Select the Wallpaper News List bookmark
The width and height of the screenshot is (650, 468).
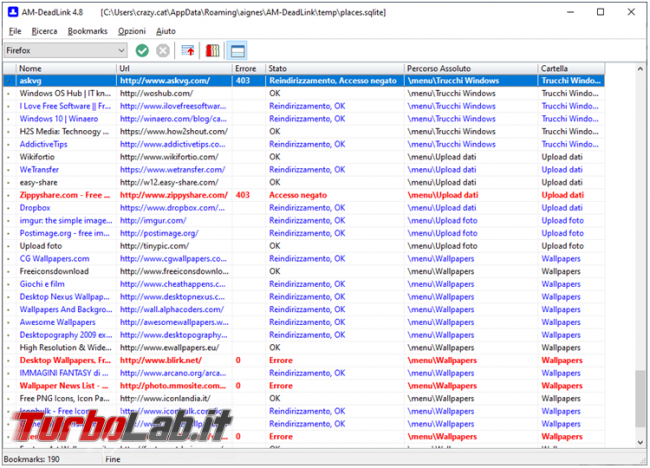tap(304, 386)
